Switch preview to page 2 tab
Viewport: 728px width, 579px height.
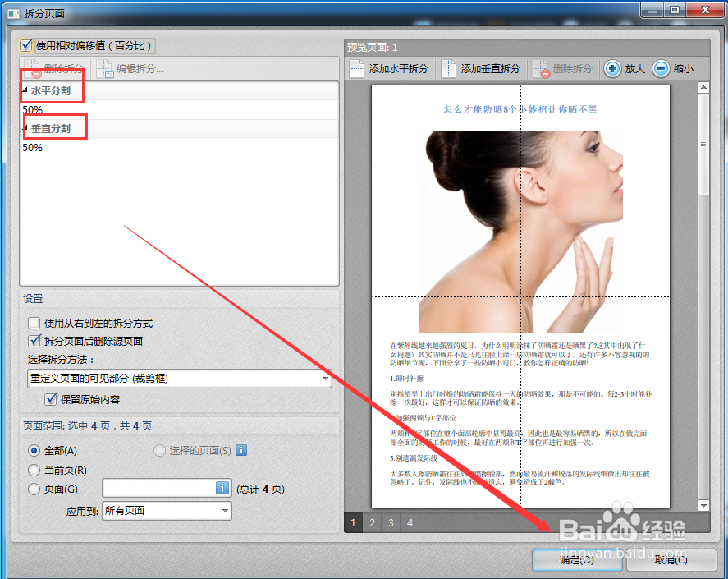[372, 523]
